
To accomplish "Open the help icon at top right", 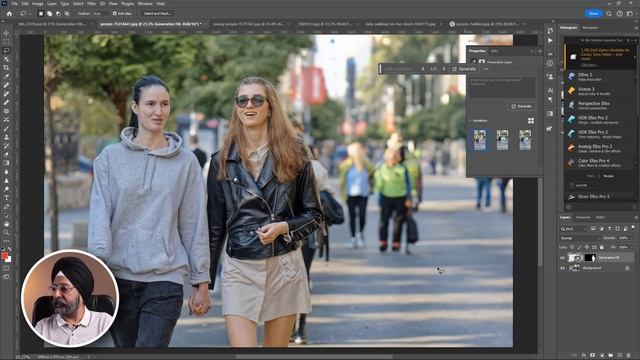I will (x=620, y=13).
